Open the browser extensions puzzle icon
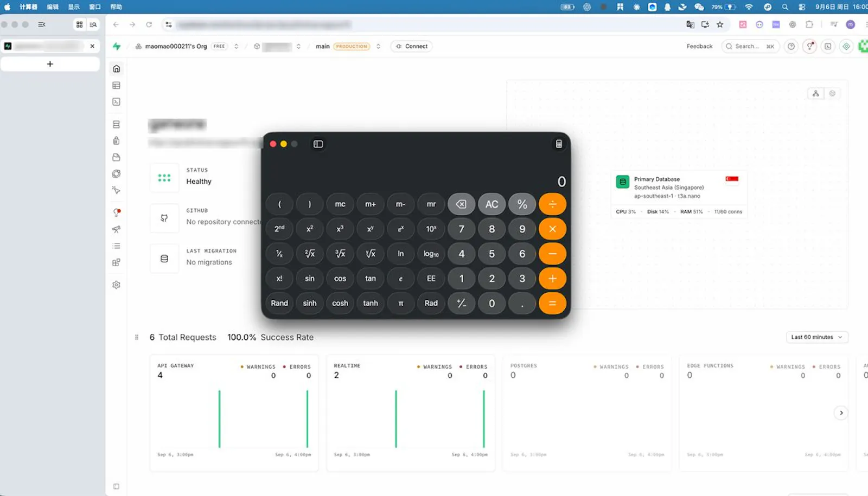 tap(809, 24)
